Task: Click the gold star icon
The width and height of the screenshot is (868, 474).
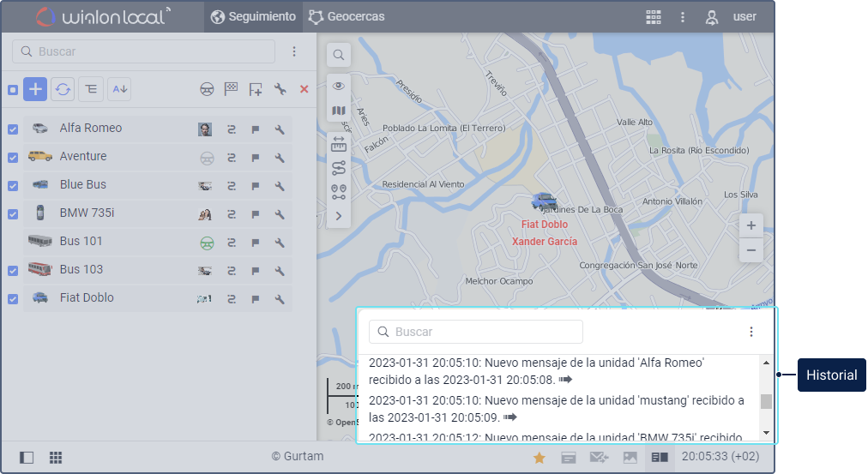Action: click(x=539, y=458)
